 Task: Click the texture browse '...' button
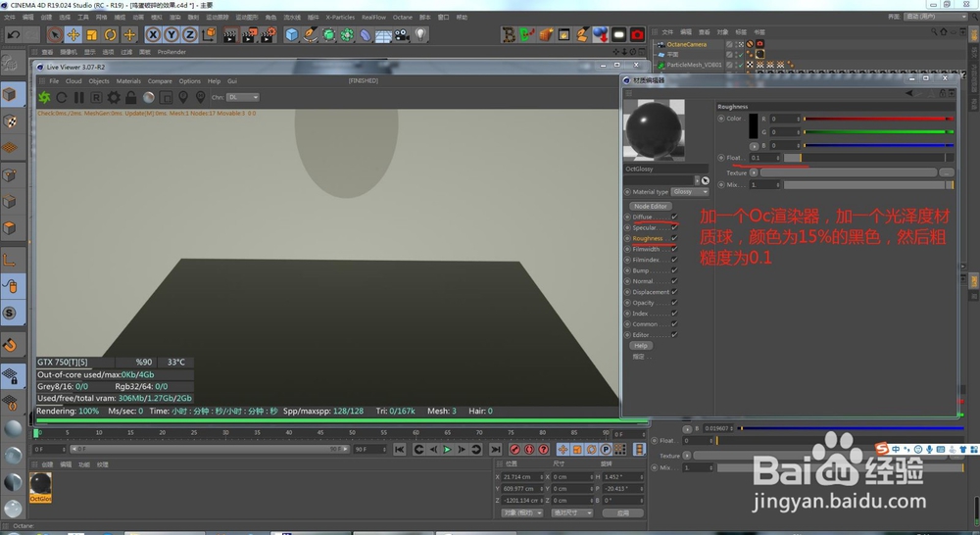point(947,172)
